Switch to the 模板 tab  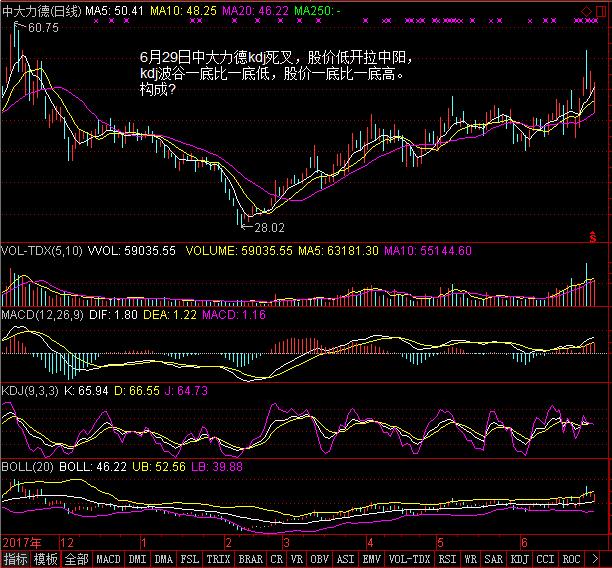[x=45, y=559]
